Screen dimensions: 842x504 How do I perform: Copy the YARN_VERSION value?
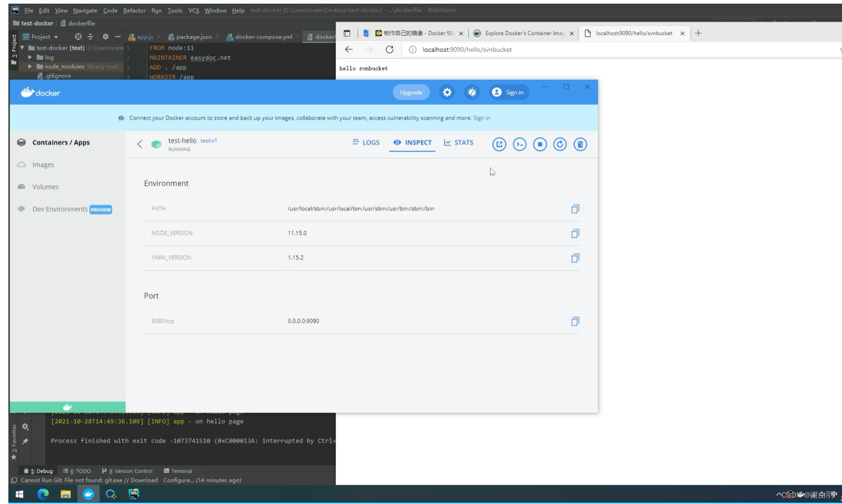point(575,258)
